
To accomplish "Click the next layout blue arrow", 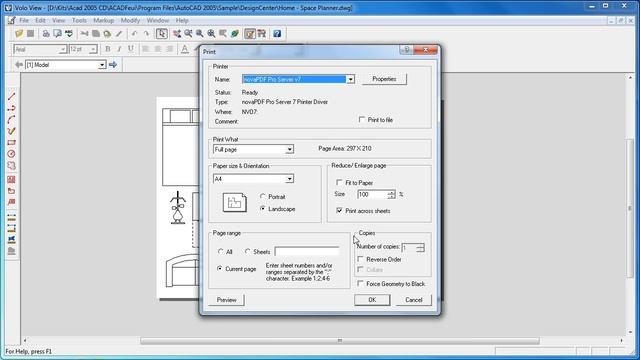I will (x=113, y=64).
